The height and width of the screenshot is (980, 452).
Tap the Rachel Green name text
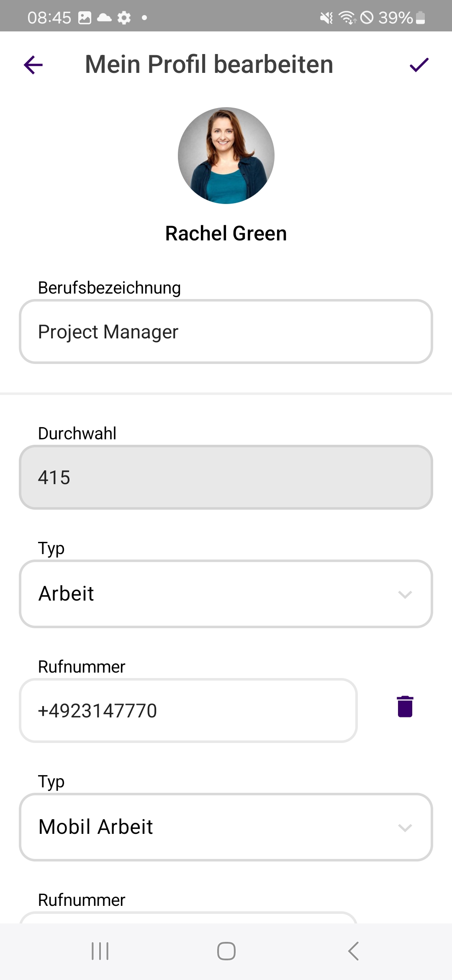point(226,234)
